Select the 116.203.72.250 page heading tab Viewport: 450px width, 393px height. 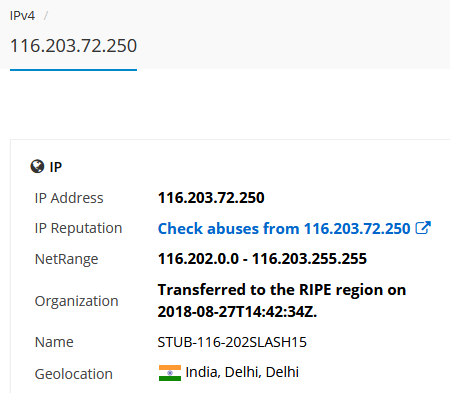73,46
